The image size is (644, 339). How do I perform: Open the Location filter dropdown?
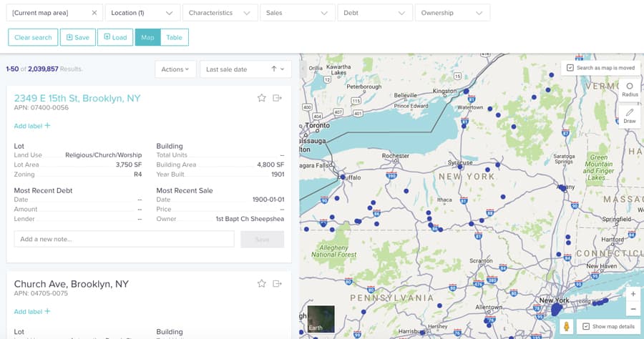[x=142, y=13]
